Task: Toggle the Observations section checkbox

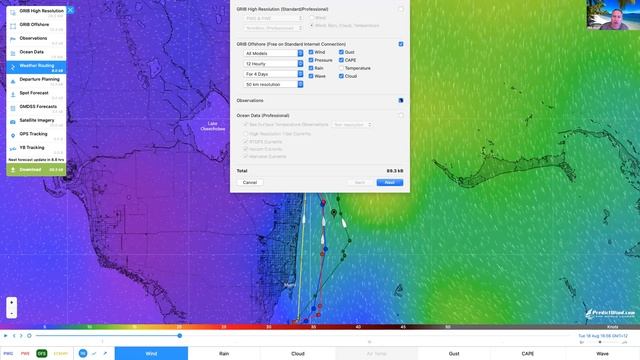Action: [401, 100]
